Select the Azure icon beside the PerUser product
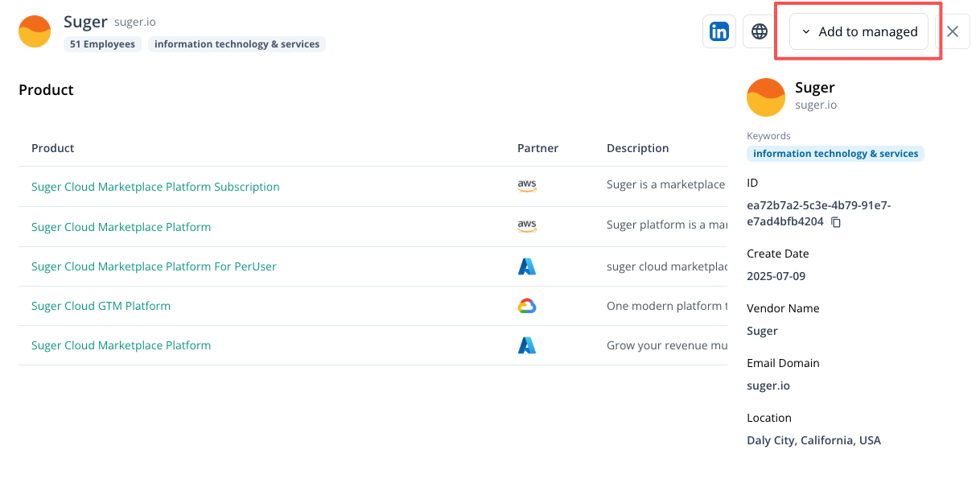Image resolution: width=980 pixels, height=491 pixels. click(x=526, y=266)
